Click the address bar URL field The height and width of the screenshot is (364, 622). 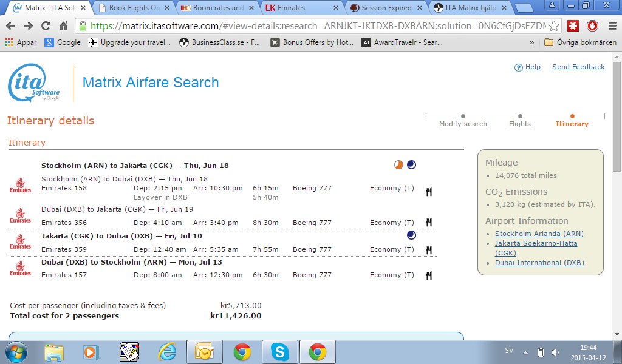316,26
